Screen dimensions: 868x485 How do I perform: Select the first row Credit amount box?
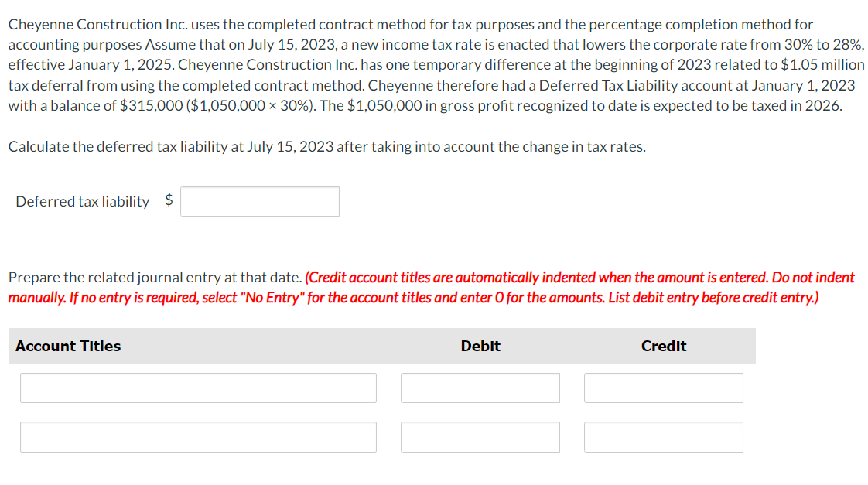(663, 388)
